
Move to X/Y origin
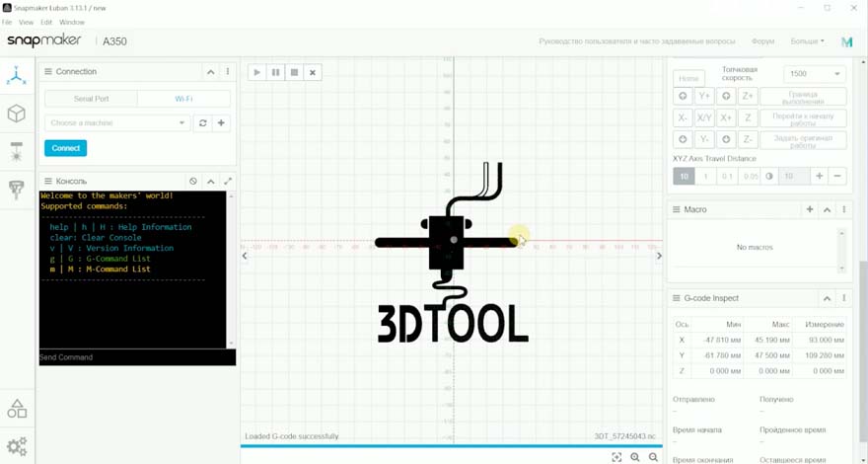[704, 117]
